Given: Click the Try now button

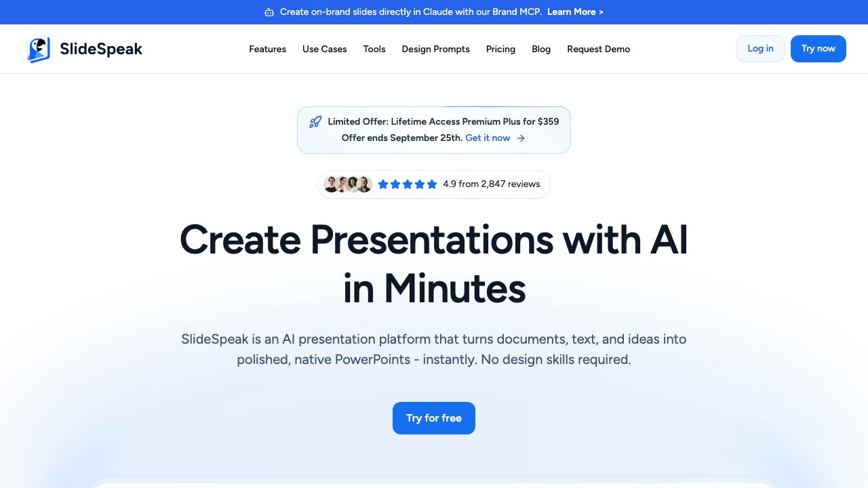Looking at the screenshot, I should click(818, 49).
